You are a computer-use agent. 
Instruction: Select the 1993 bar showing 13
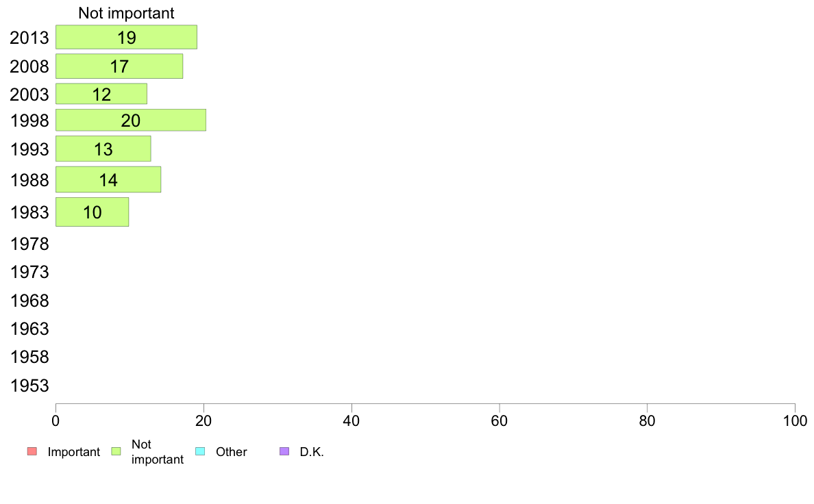[103, 149]
